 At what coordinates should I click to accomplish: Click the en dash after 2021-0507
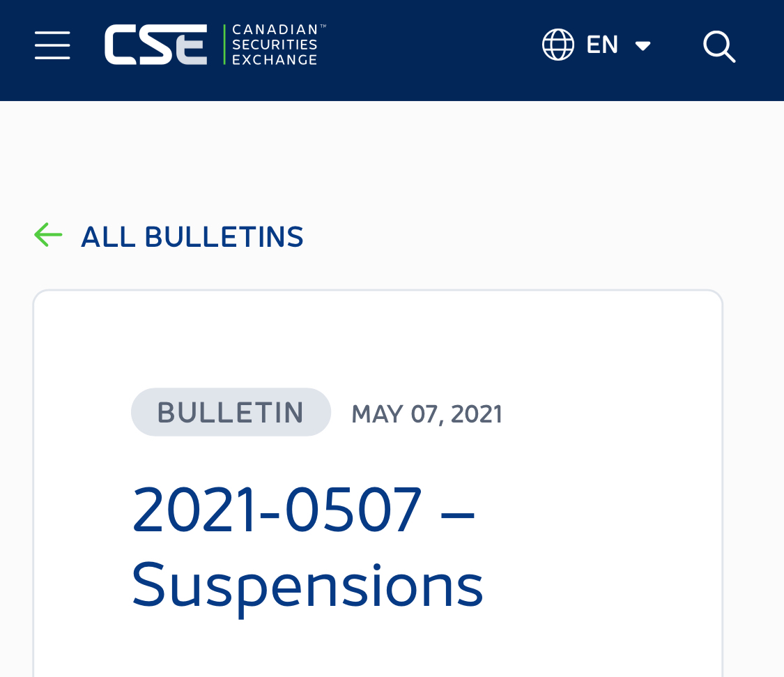click(x=458, y=510)
